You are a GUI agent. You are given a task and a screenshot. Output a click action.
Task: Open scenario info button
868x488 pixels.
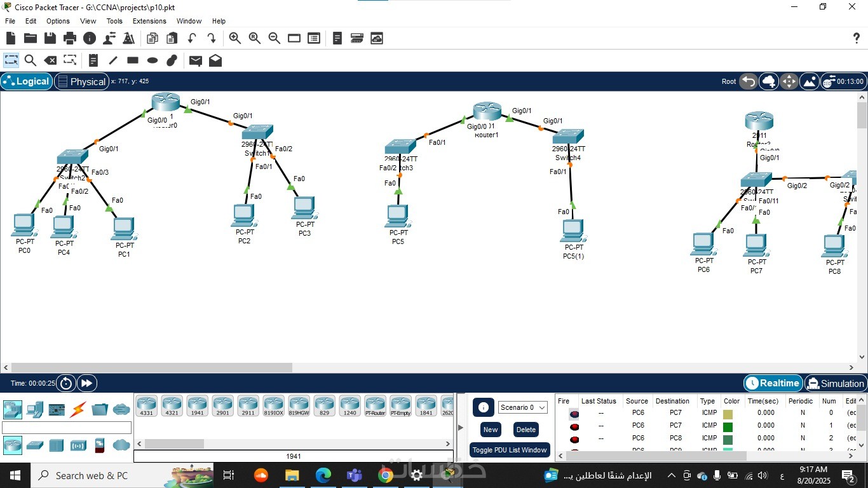[x=483, y=407]
